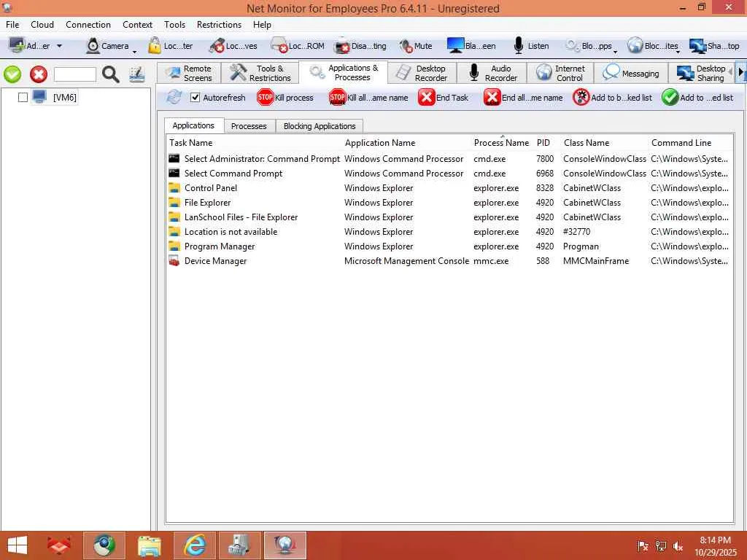This screenshot has height=560, width=747.
Task: Check the VM6 computer checkbox
Action: pyautogui.click(x=23, y=97)
